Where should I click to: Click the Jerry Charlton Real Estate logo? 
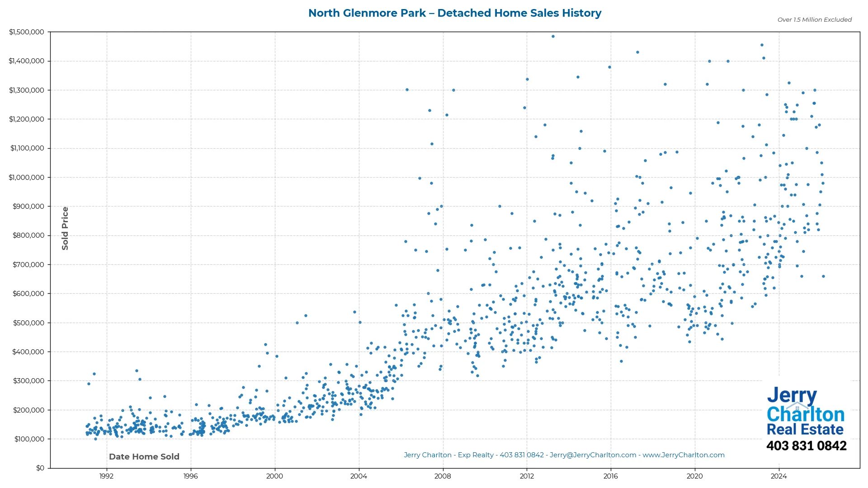point(806,411)
